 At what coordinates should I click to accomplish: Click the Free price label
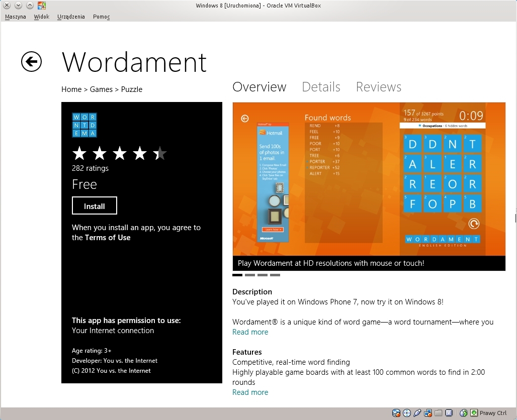pyautogui.click(x=84, y=184)
